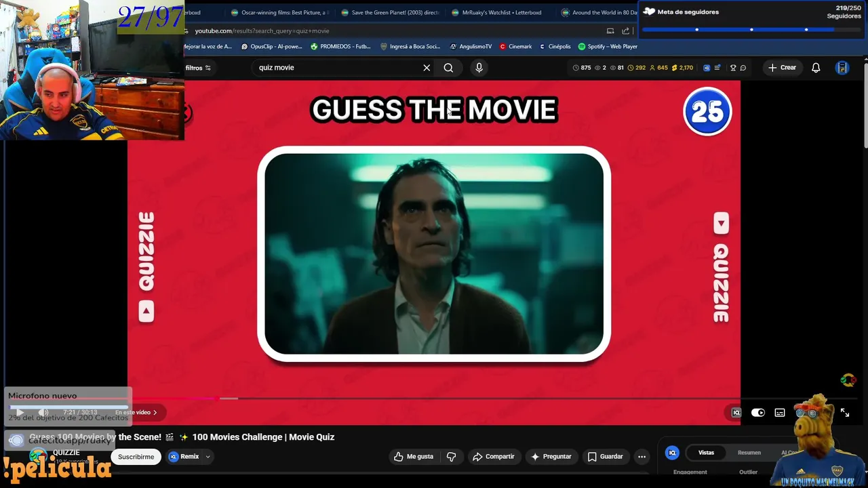
Task: Open the Cinépolis bookmark
Action: point(555,47)
